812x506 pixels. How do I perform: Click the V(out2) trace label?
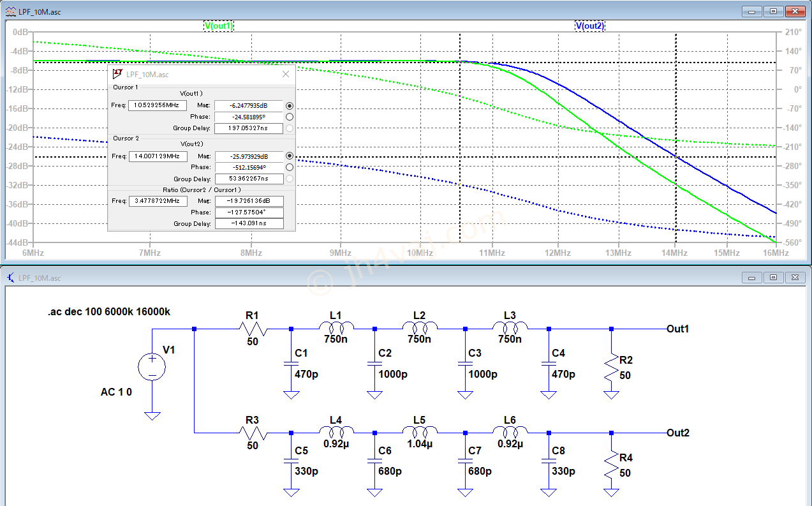pos(590,26)
